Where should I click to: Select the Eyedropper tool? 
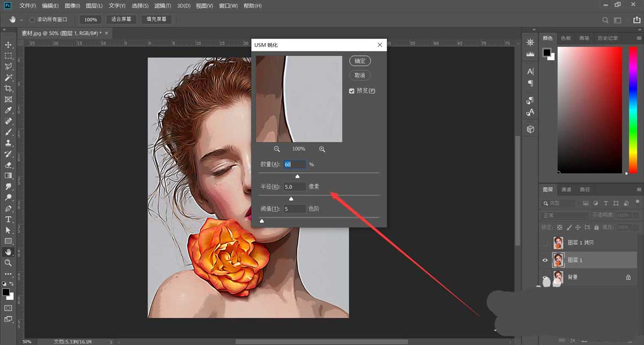8,111
